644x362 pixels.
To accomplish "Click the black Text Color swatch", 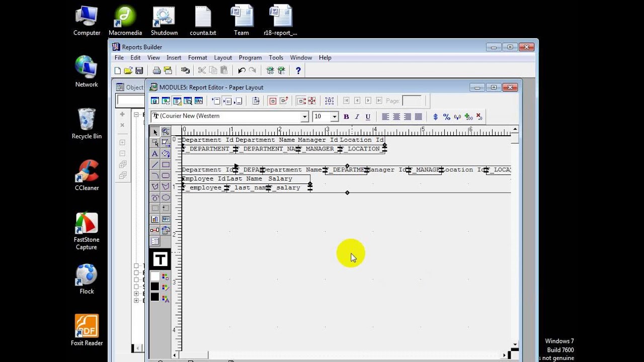I will pos(155,297).
